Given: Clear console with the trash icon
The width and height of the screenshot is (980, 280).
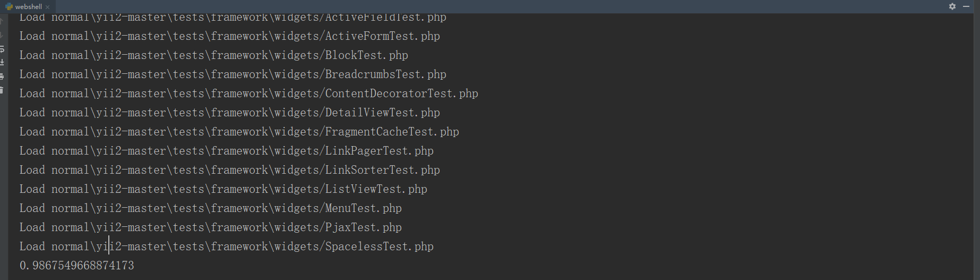Looking at the screenshot, I should tap(2, 90).
